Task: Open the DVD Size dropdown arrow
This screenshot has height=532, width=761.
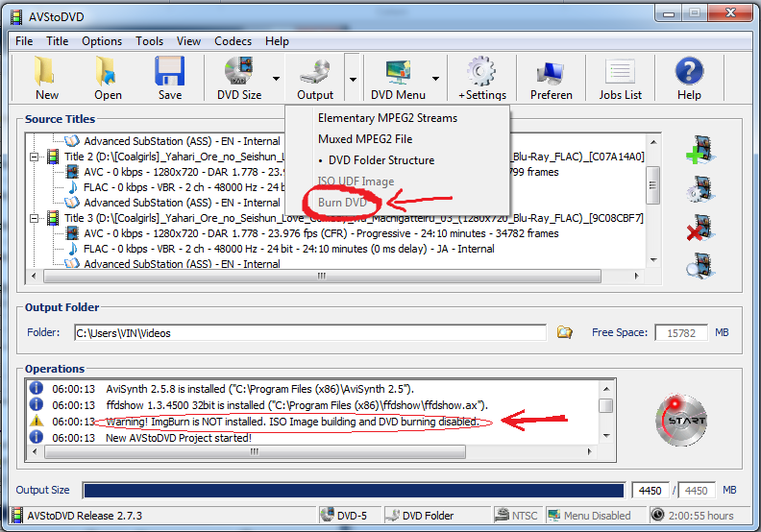Action: coord(276,79)
